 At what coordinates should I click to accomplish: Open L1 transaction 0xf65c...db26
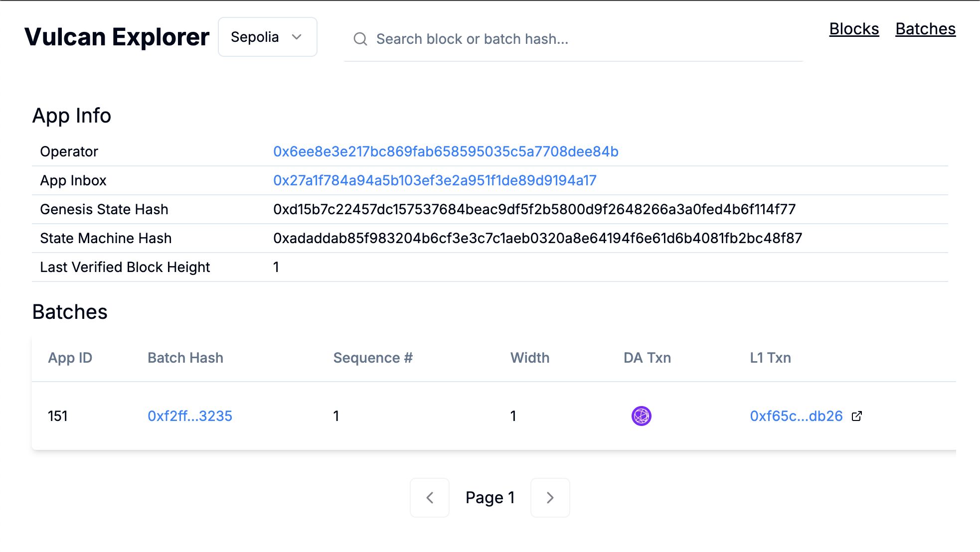tap(796, 416)
